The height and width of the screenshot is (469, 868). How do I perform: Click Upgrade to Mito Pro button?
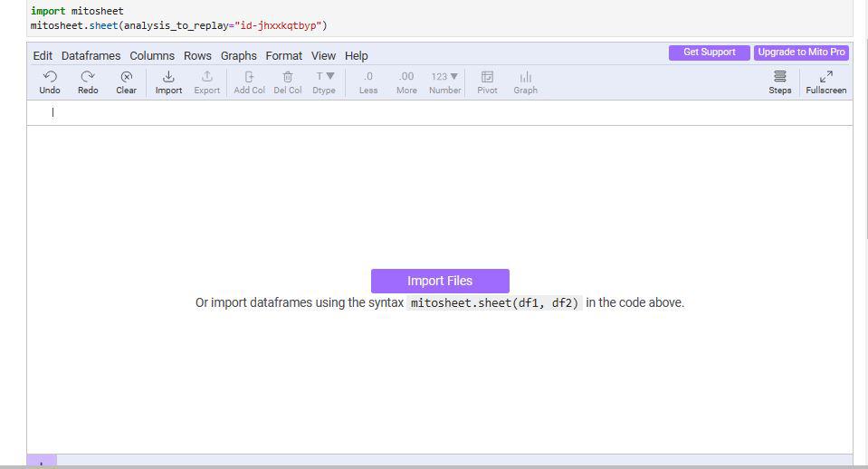(x=801, y=53)
